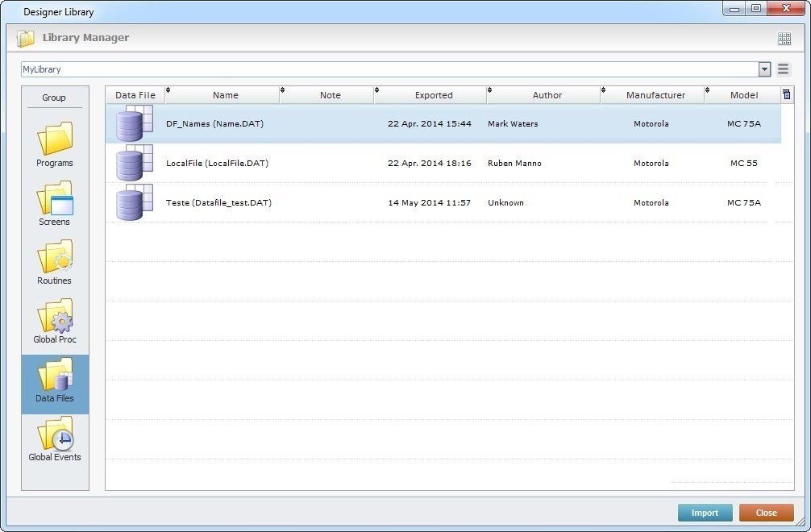Select the Teste (Datafile_test.DAT) entry
This screenshot has width=811, height=532.
tap(218, 203)
